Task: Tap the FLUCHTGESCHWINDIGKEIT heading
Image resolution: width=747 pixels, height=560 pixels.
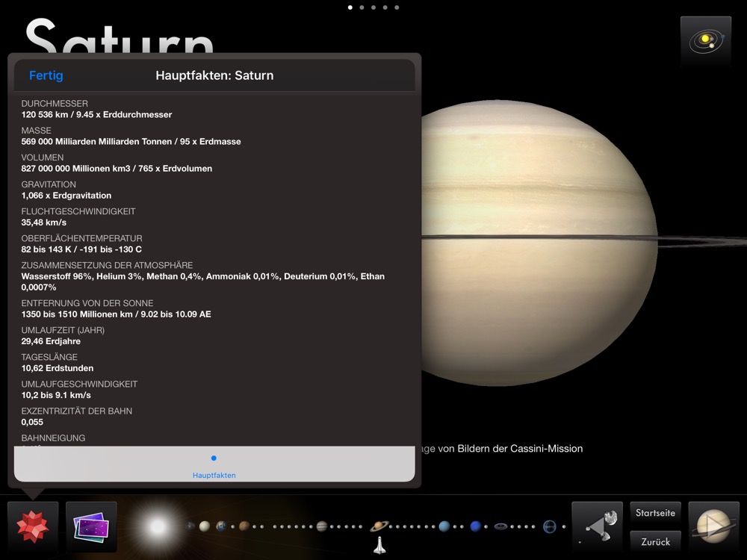Action: 78,211
